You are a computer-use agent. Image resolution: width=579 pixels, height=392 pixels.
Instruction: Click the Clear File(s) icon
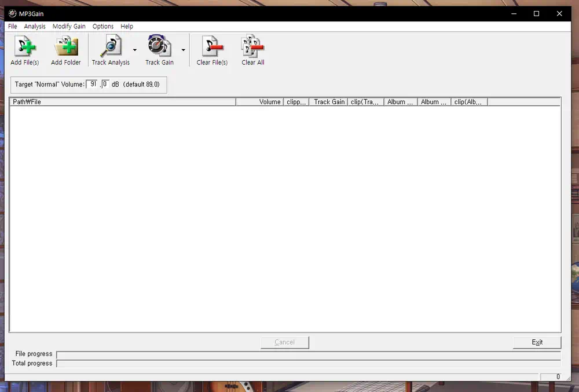tap(212, 50)
